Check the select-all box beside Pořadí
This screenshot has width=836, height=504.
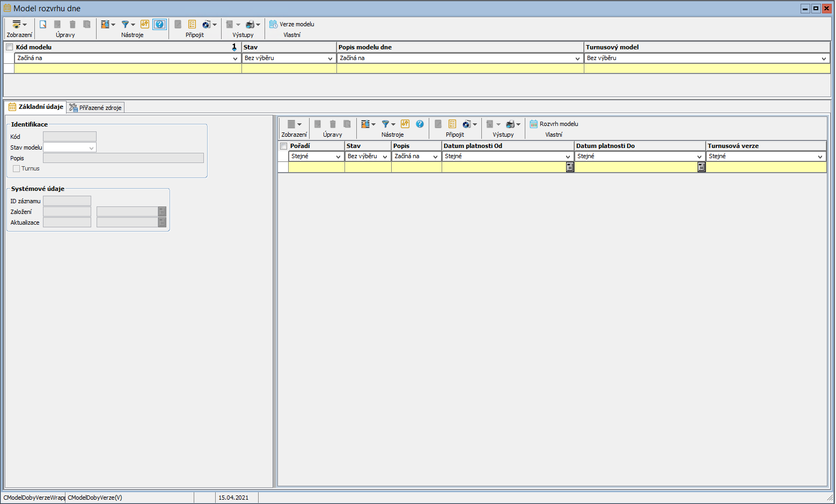(x=284, y=146)
